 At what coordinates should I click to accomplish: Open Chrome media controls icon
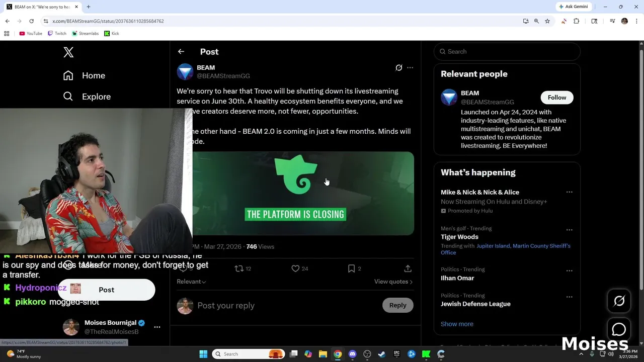click(612, 21)
